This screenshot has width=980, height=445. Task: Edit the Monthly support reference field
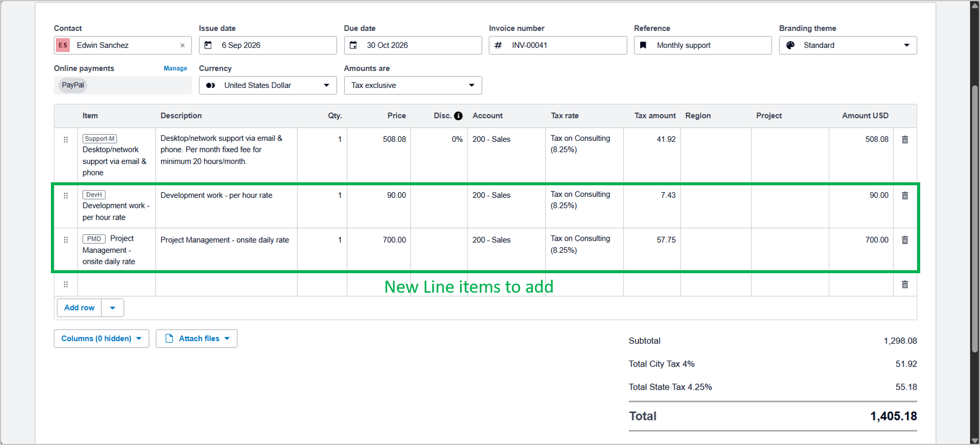[703, 45]
